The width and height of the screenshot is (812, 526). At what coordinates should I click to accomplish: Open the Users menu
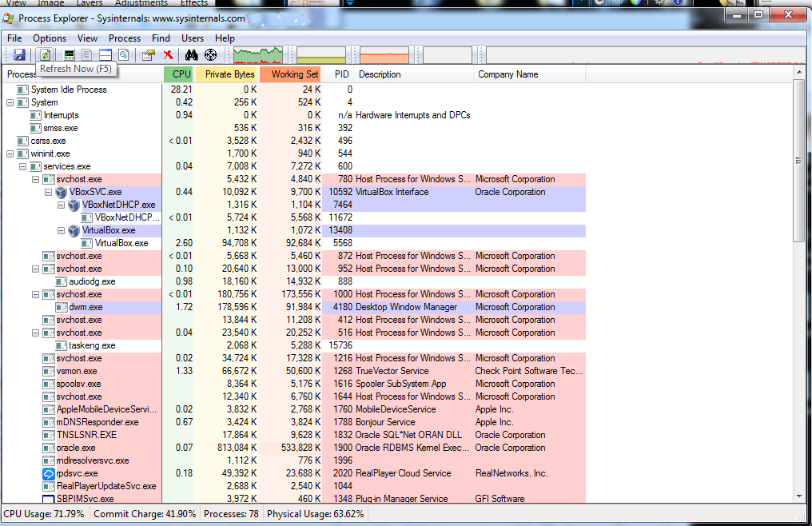pyautogui.click(x=193, y=38)
